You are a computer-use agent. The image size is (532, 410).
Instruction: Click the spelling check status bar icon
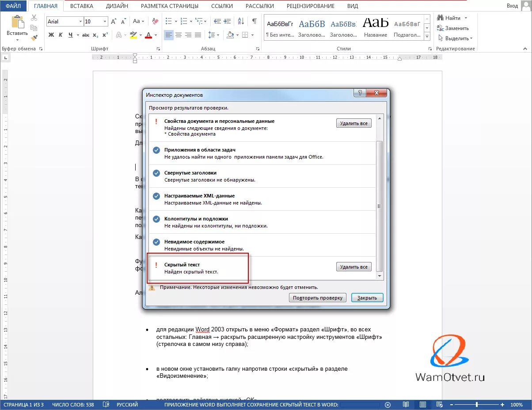click(106, 404)
